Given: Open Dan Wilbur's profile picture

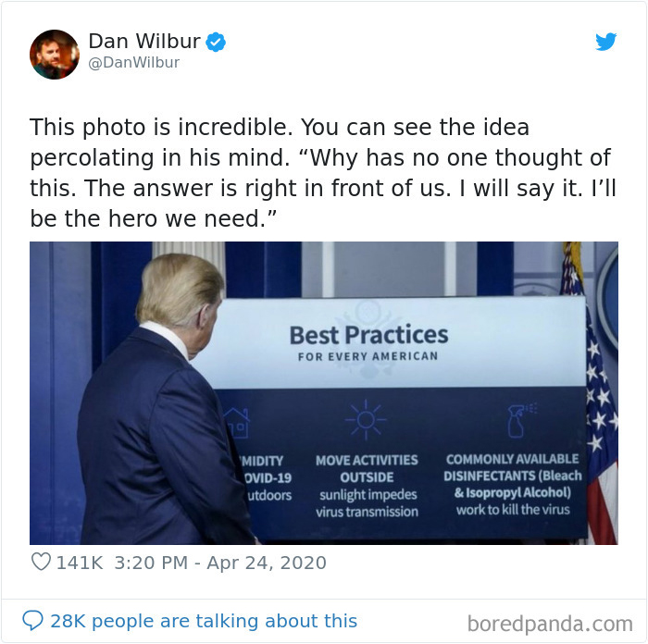Looking at the screenshot, I should tap(54, 54).
